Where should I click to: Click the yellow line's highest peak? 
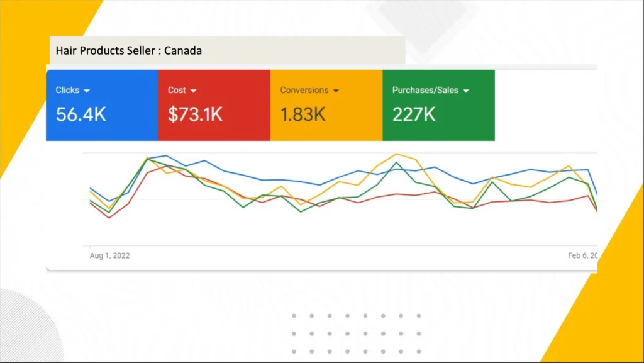click(396, 154)
